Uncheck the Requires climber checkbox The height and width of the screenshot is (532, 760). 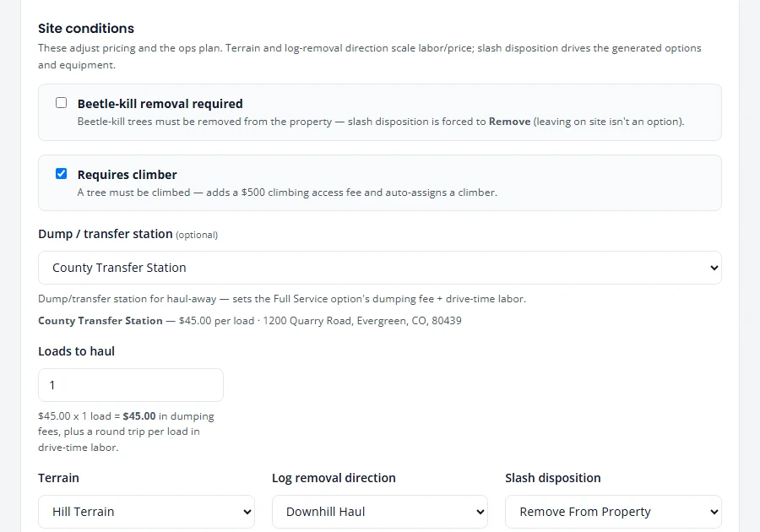(x=61, y=173)
